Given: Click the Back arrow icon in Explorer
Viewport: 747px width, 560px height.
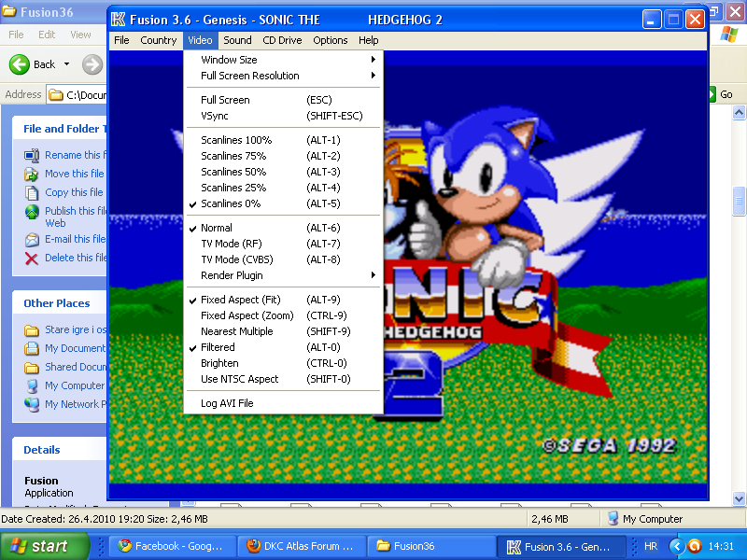Looking at the screenshot, I should (20, 64).
